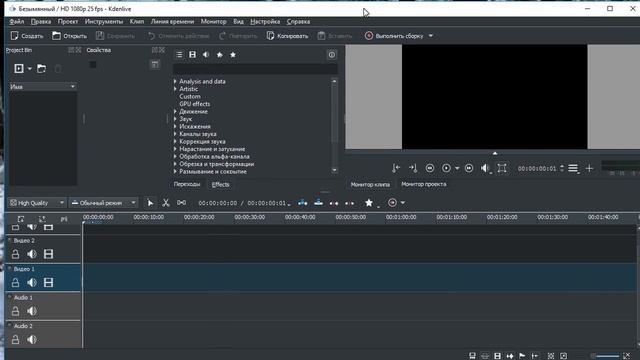
Task: Click the monitor edit mode frame icon
Action: [502, 168]
